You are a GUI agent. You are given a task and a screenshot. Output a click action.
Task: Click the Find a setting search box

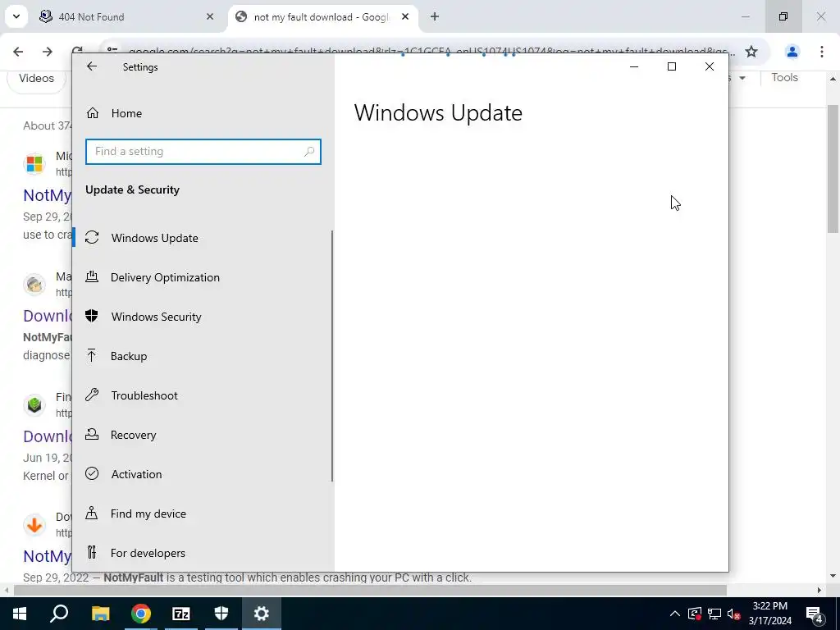[203, 152]
